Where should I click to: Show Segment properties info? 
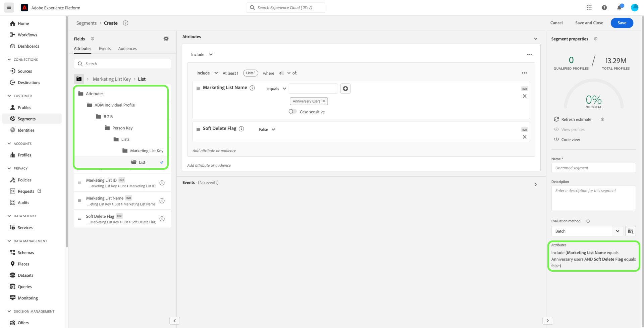pyautogui.click(x=596, y=39)
